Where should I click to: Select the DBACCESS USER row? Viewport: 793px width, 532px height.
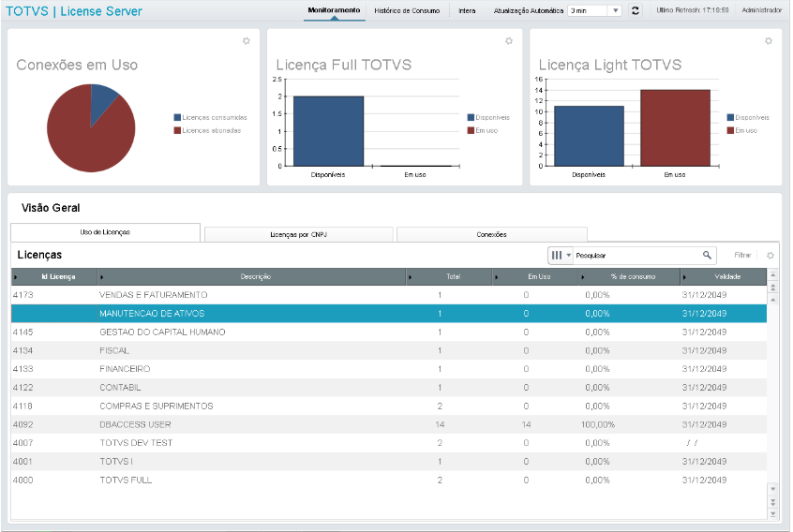coord(388,424)
